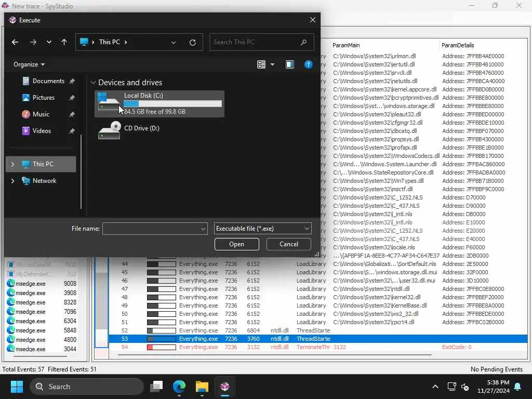Go back in the Execute dialog
The height and width of the screenshot is (399, 532).
[15, 42]
